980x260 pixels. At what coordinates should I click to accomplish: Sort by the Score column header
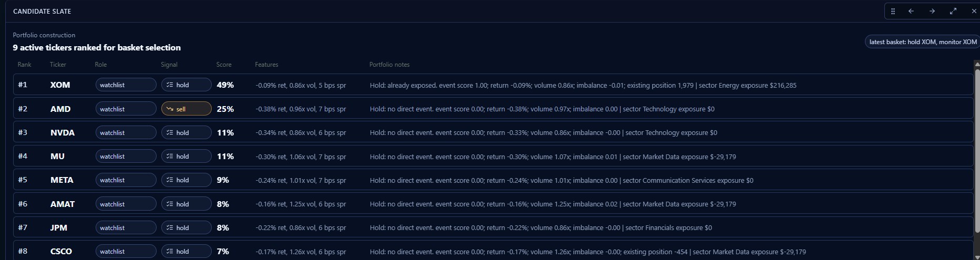coord(224,65)
